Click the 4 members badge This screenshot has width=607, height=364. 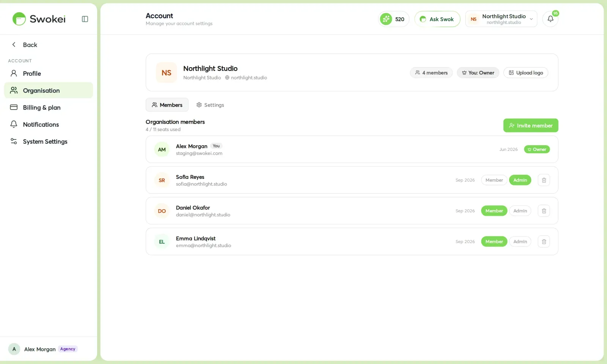(431, 73)
